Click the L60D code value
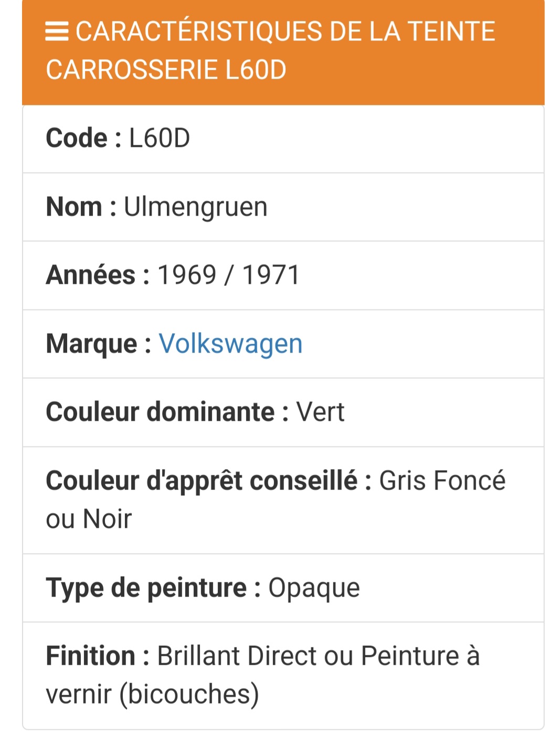Image resolution: width=559 pixels, height=756 pixels. 160,139
